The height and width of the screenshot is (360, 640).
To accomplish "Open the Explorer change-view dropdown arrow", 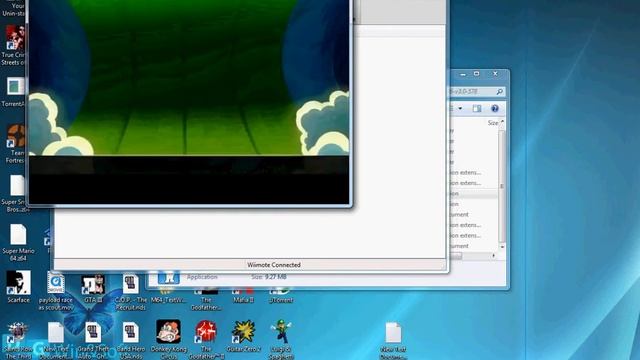I will pos(460,109).
